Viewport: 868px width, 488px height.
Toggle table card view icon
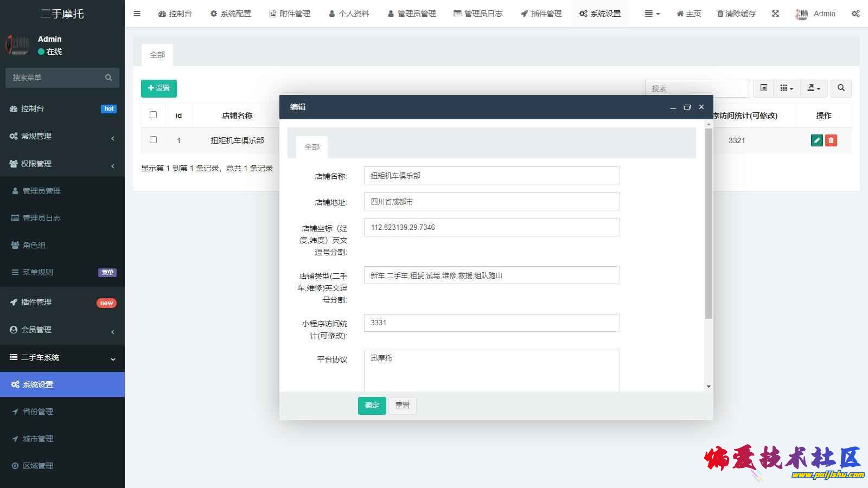pyautogui.click(x=763, y=88)
